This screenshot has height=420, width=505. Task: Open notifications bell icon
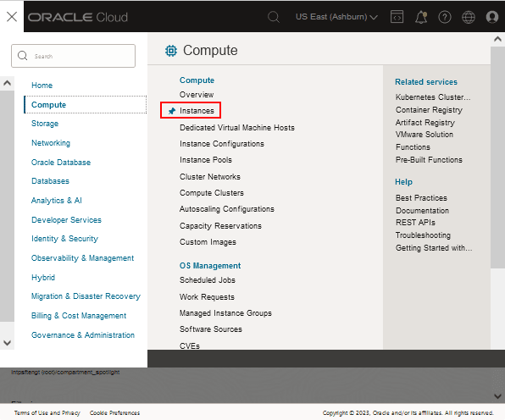tap(421, 17)
